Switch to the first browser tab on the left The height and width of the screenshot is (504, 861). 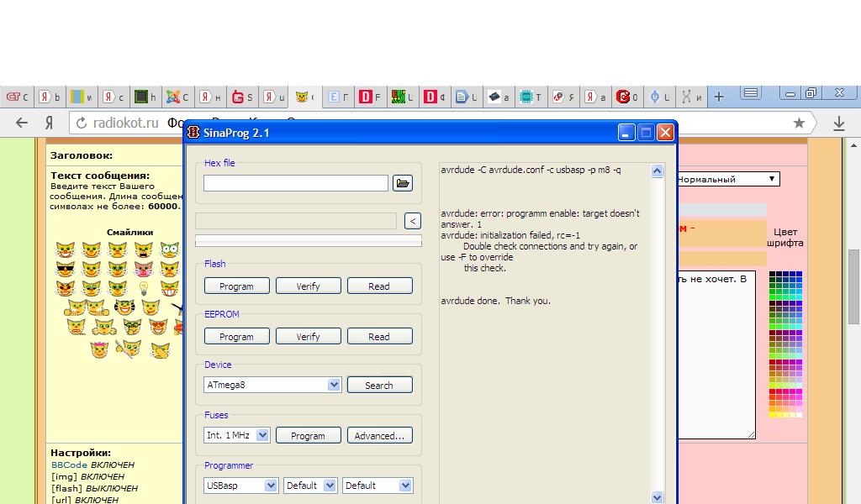tap(17, 97)
